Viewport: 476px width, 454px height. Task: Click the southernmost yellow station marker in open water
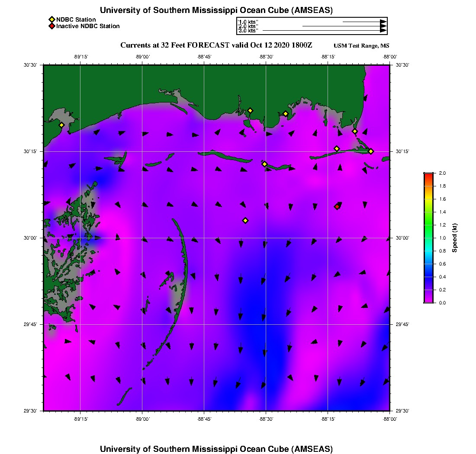[245, 221]
